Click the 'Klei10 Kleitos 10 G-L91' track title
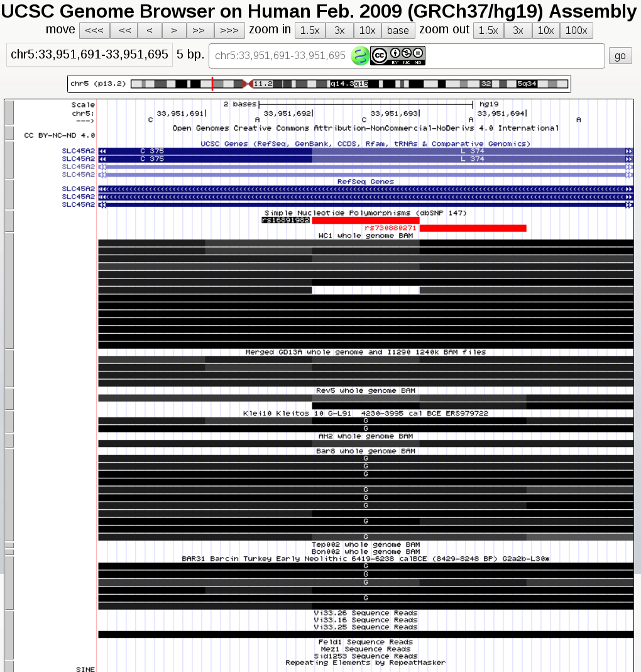Image resolution: width=641 pixels, height=672 pixels. [x=366, y=413]
